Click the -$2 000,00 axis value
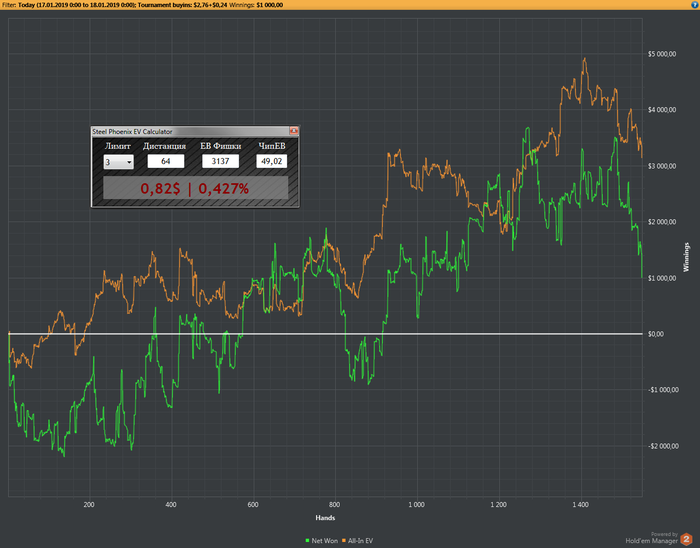This screenshot has width=700, height=548. pyautogui.click(x=663, y=446)
